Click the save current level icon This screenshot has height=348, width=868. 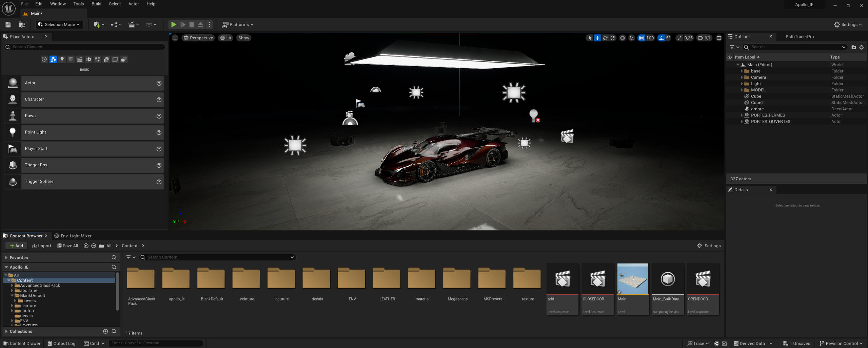coord(8,24)
